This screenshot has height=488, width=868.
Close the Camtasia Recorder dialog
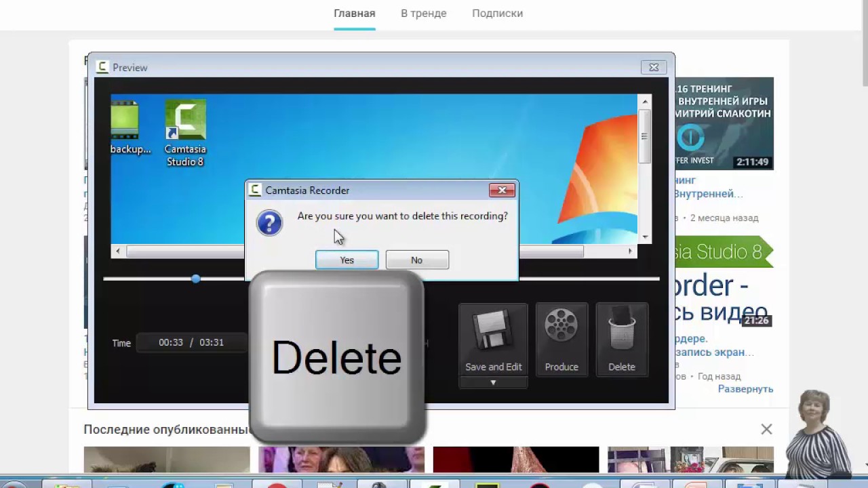[502, 190]
